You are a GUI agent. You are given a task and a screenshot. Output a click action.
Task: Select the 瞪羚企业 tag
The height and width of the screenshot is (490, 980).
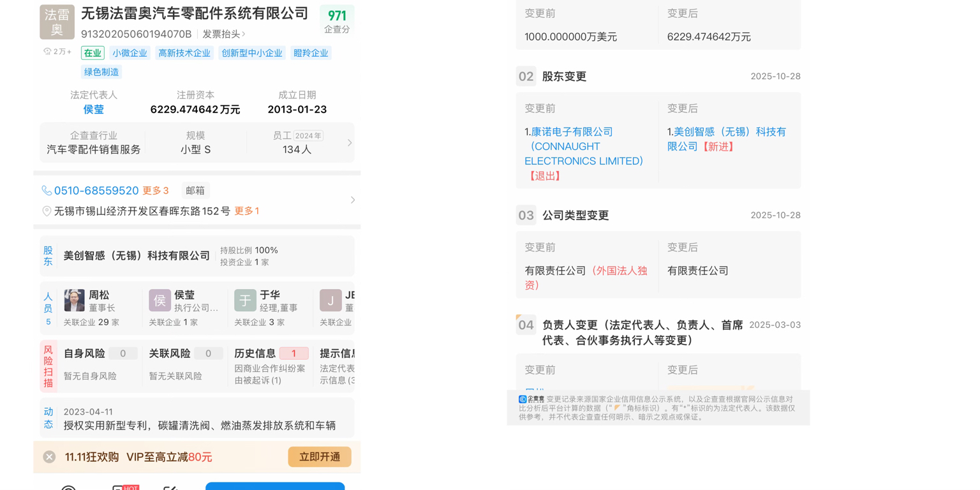click(311, 53)
